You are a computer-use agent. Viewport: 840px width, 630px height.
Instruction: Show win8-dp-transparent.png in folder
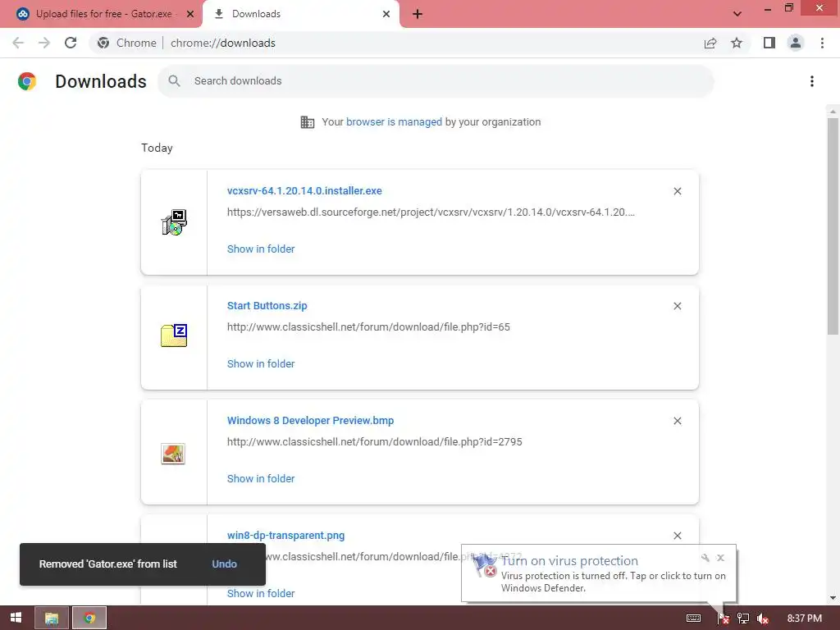click(261, 594)
